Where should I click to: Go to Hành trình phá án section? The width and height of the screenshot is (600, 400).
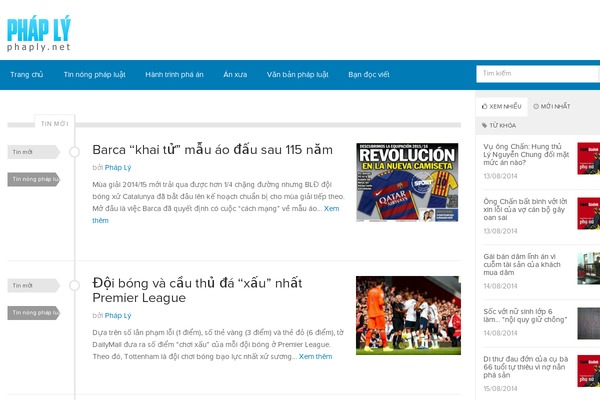[x=174, y=75]
